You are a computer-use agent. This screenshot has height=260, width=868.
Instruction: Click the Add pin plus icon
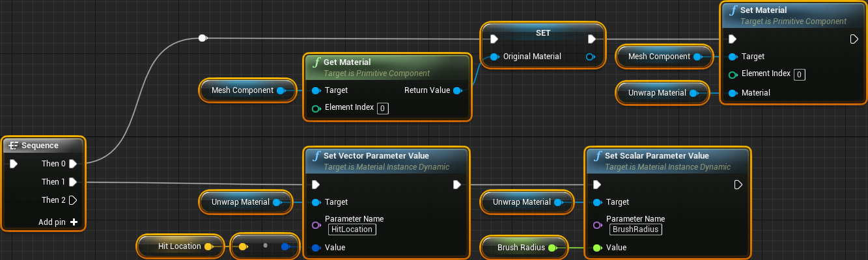[74, 222]
